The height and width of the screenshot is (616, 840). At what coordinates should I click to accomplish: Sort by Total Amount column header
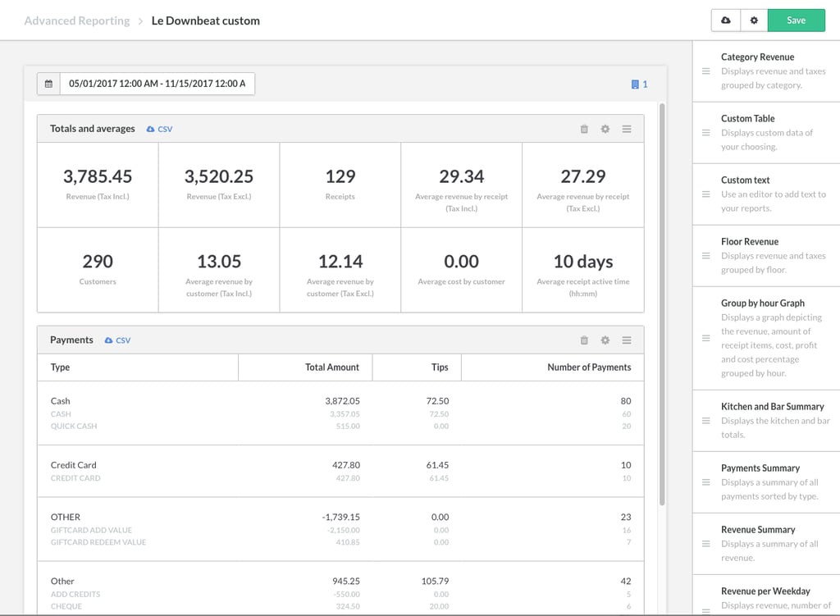(x=331, y=367)
